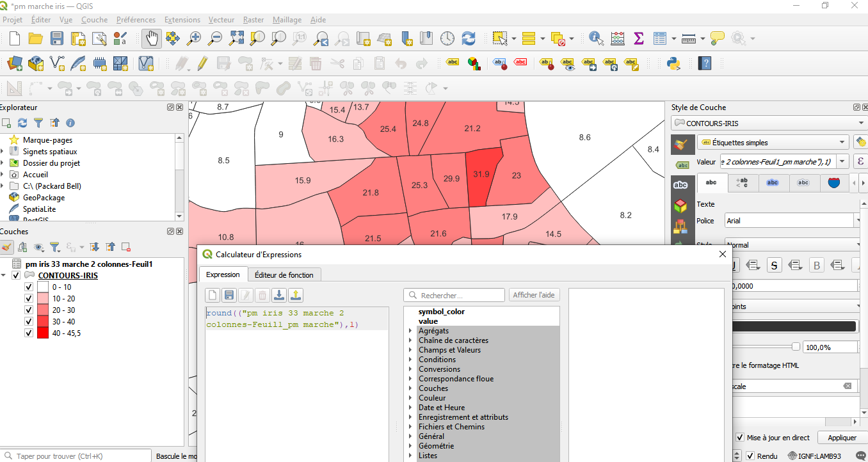The height and width of the screenshot is (462, 868).
Task: Toggle 'Mise à jour en direct' checkbox
Action: coord(741,438)
